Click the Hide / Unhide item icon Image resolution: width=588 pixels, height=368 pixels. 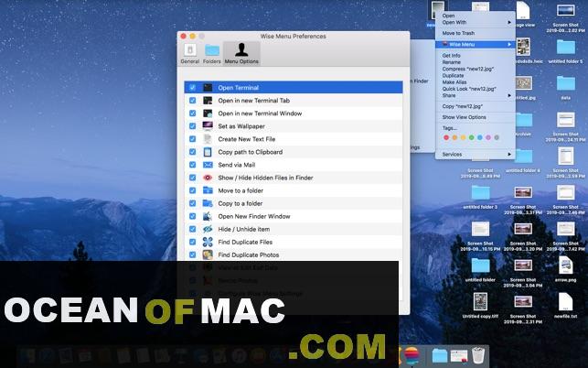coord(208,229)
